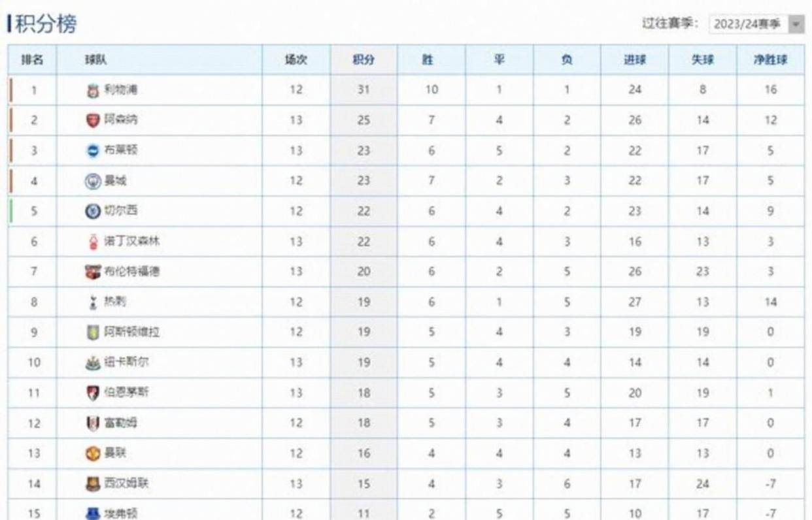
Task: Sort table by 积分 column header
Action: tap(364, 60)
